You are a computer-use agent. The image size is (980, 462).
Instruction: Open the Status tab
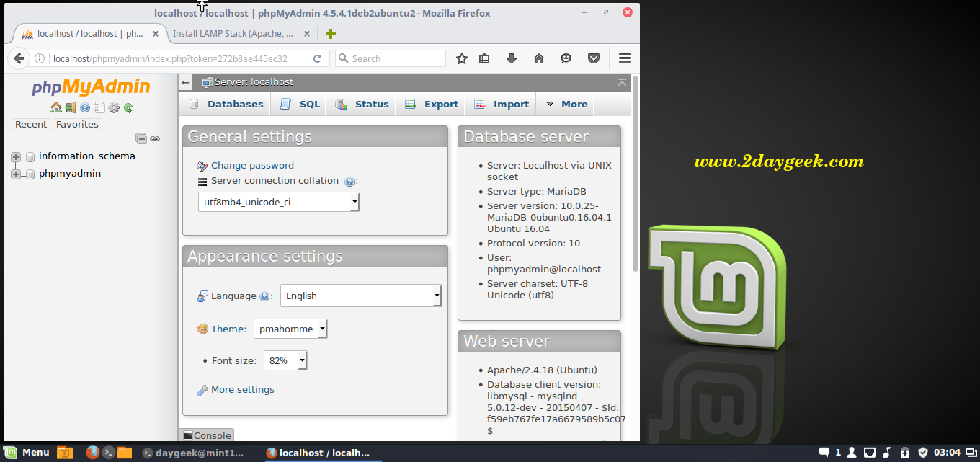coord(362,104)
